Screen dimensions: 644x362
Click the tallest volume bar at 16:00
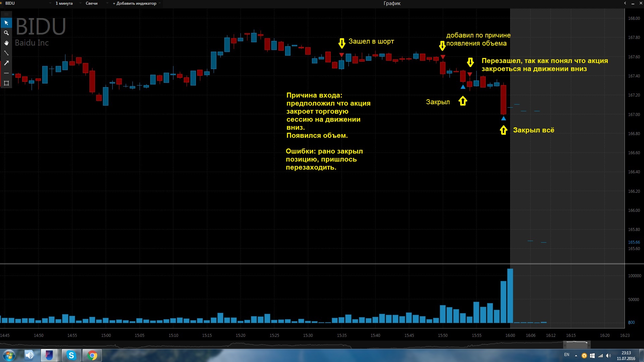click(510, 296)
